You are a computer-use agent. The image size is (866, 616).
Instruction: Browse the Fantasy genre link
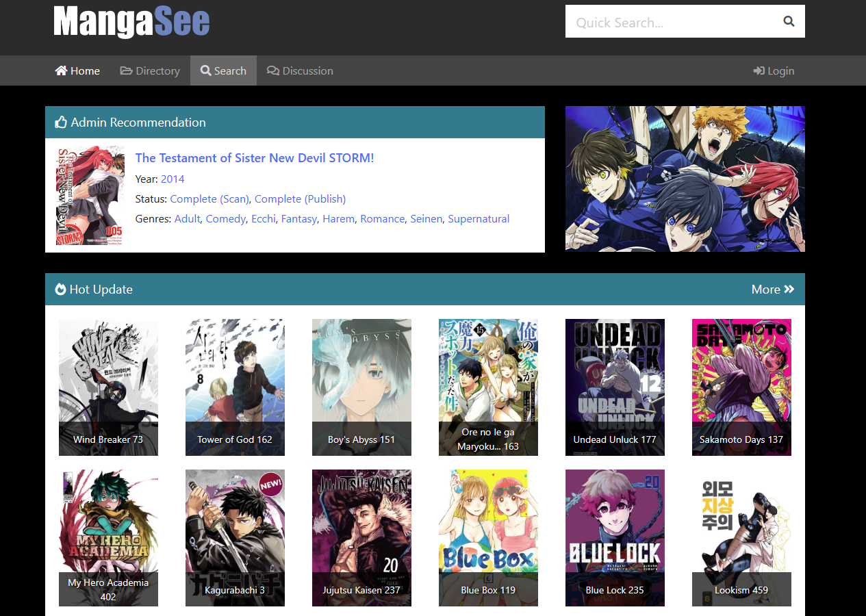coord(299,219)
